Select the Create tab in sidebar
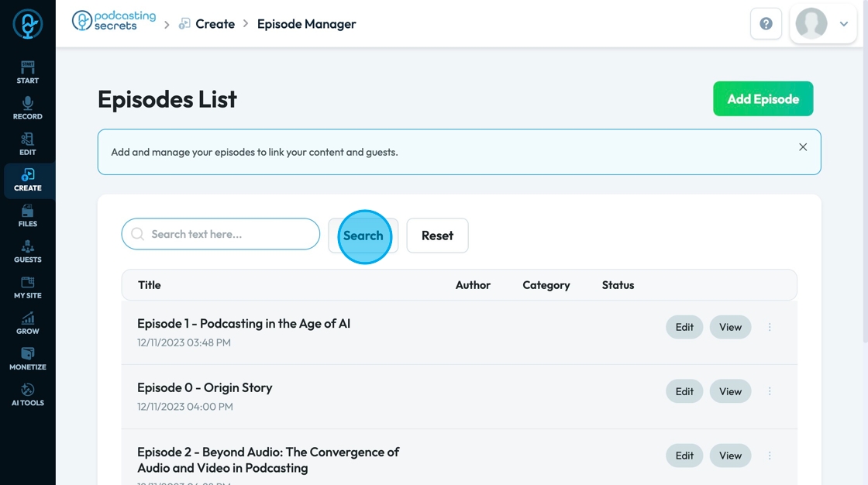This screenshot has width=868, height=485. tap(27, 180)
